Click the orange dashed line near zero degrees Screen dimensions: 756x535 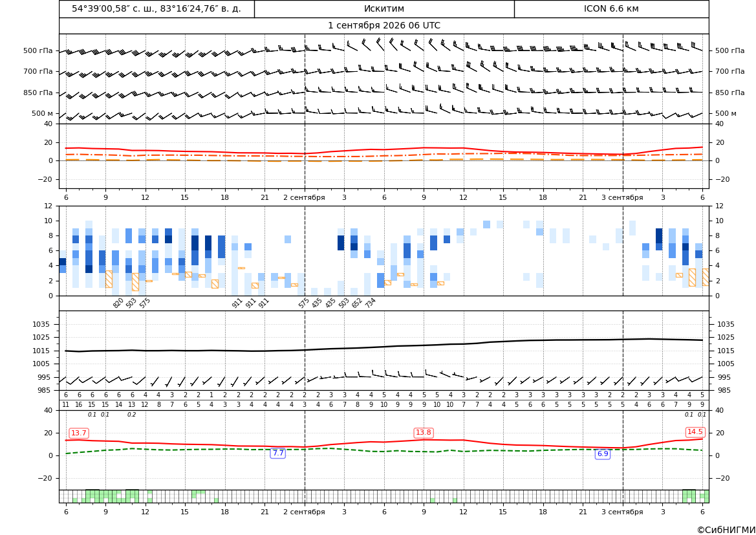pos(384,160)
